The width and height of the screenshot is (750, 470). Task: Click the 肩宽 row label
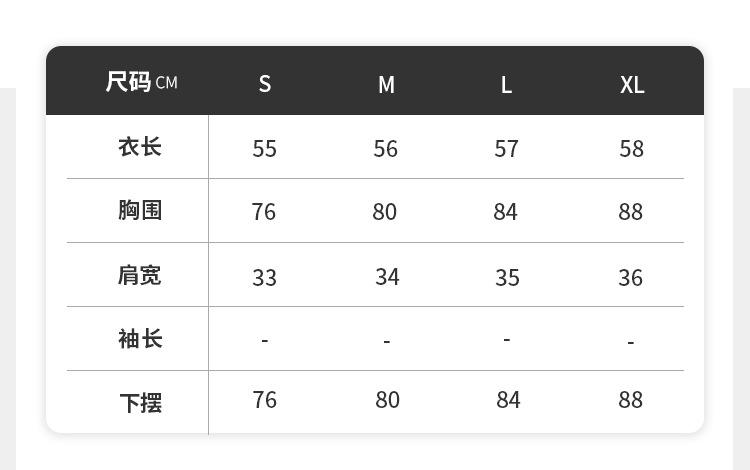[140, 275]
